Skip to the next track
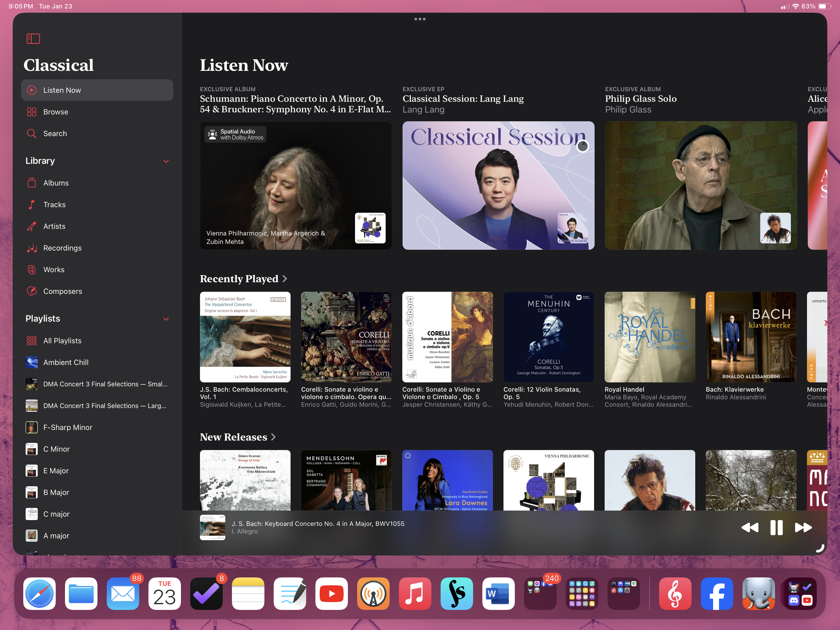Viewport: 840px width, 630px height. click(803, 527)
